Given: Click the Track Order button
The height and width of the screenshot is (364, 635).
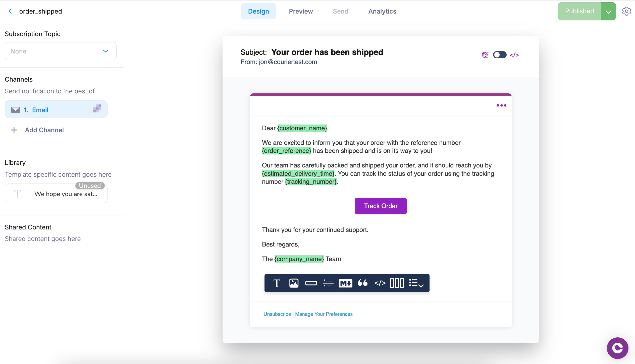Looking at the screenshot, I should click(x=380, y=206).
